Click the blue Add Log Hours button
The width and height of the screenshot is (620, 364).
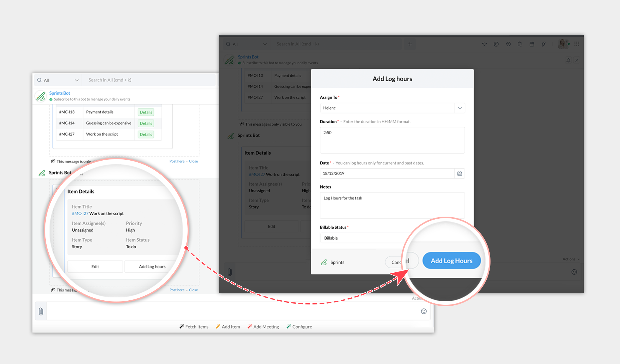coord(451,261)
